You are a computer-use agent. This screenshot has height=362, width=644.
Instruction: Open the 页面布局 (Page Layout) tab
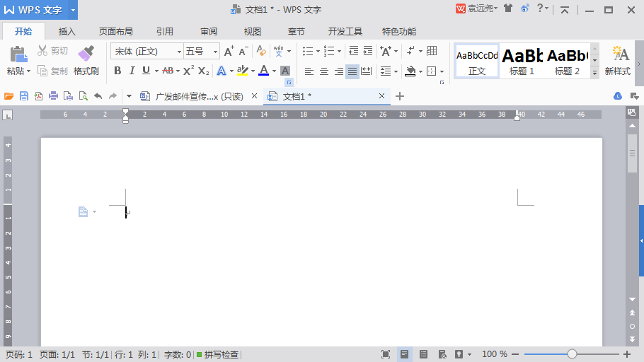click(x=115, y=32)
